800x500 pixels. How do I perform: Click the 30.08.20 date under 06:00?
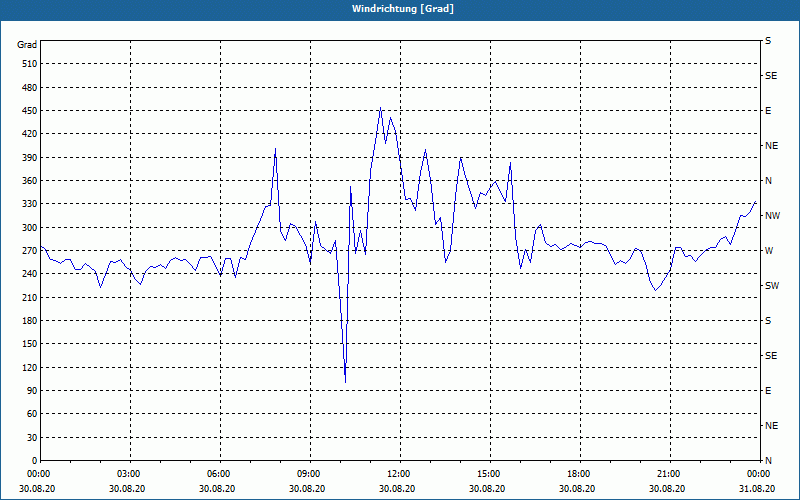(217, 488)
